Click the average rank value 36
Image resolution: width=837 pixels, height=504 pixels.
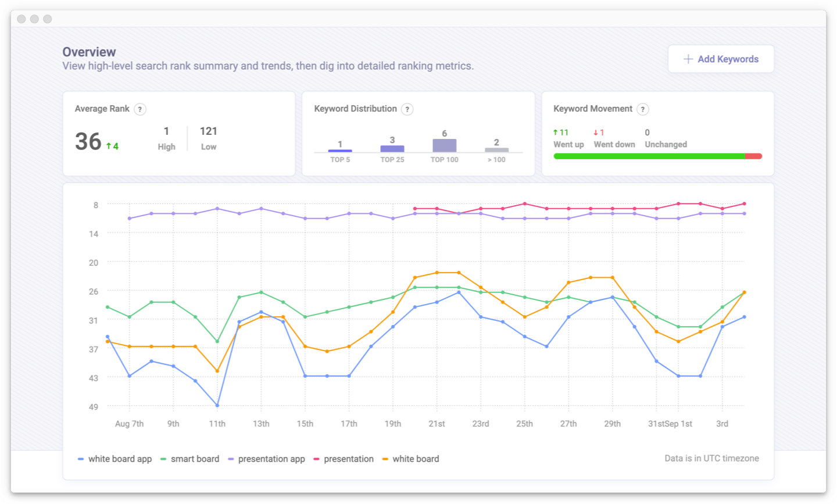point(88,141)
